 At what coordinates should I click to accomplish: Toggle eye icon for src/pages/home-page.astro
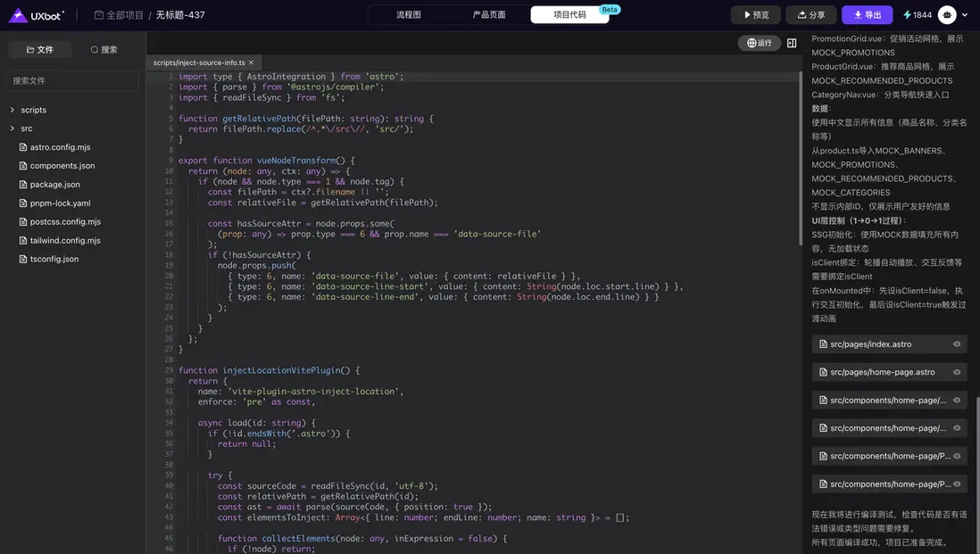[957, 372]
